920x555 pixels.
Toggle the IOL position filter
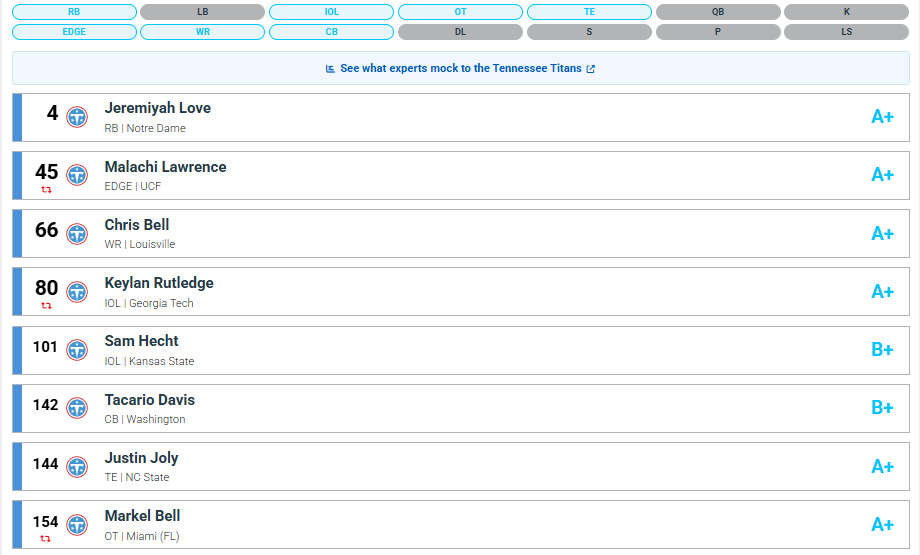[x=332, y=12]
